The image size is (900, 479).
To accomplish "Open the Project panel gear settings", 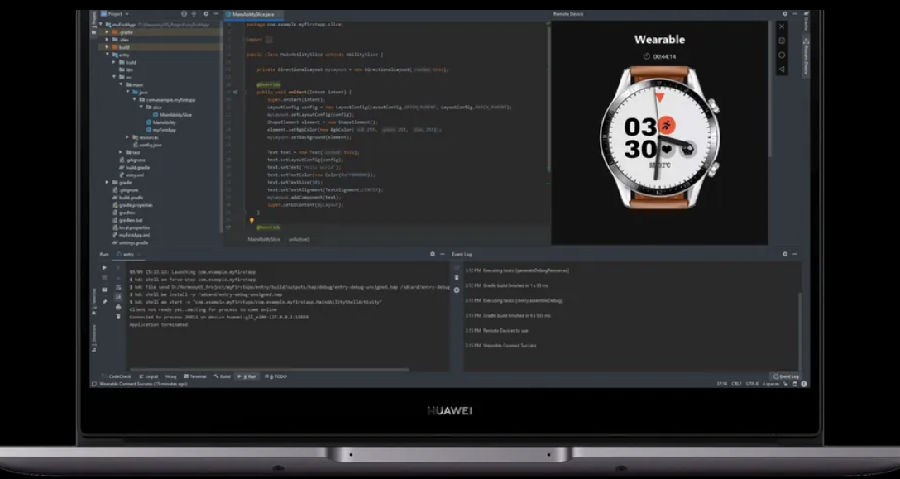I will pyautogui.click(x=205, y=14).
